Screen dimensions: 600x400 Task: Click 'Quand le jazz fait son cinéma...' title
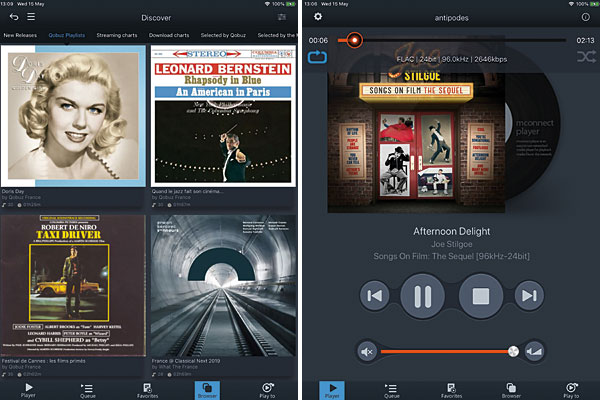point(186,191)
